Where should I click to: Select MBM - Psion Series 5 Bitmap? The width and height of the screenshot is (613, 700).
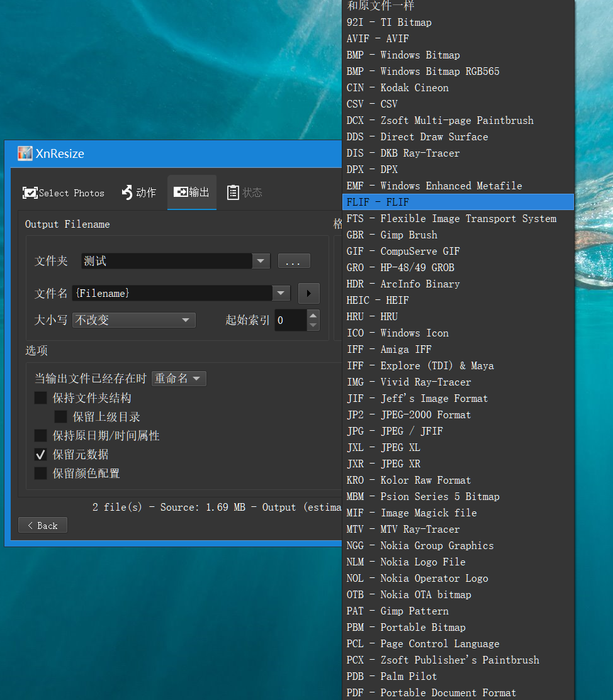point(458,496)
